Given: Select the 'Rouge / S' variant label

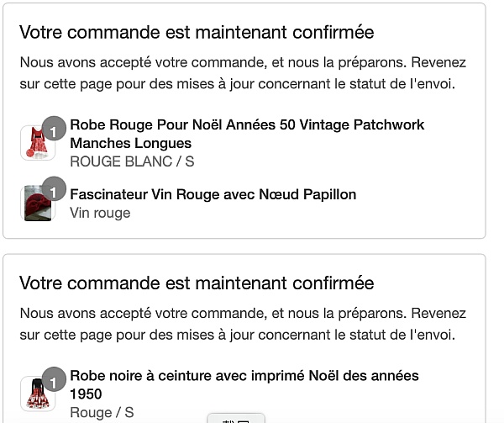Looking at the screenshot, I should [102, 412].
